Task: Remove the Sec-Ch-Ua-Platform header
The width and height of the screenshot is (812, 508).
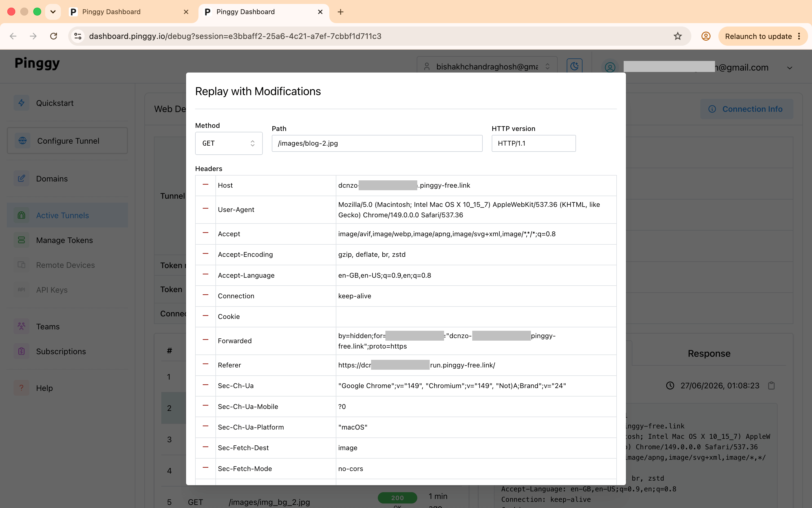Action: pyautogui.click(x=205, y=427)
